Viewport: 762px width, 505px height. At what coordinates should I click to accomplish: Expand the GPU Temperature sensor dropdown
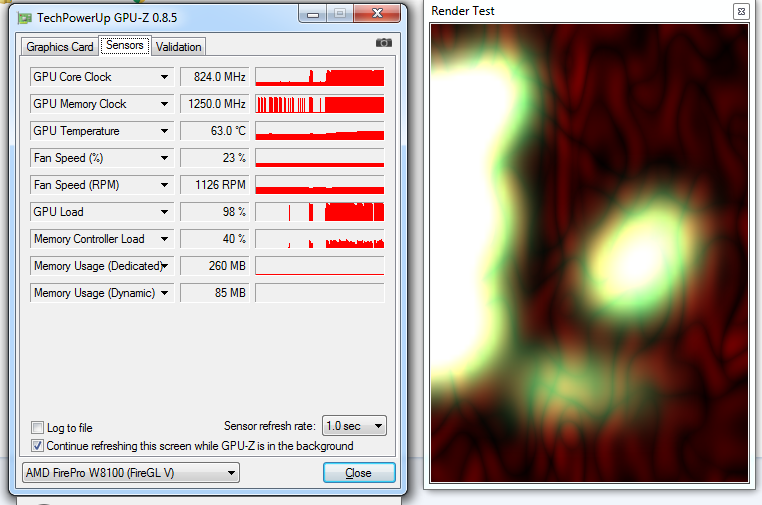point(164,131)
